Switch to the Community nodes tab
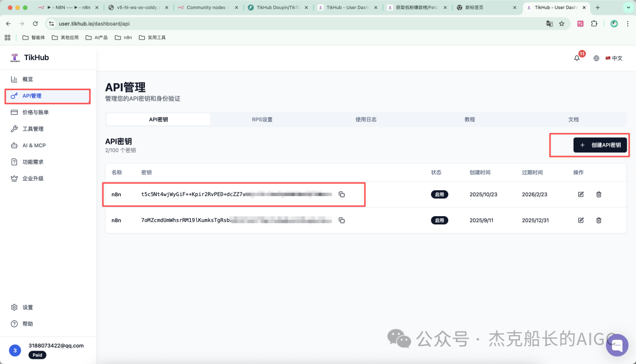 (x=208, y=7)
